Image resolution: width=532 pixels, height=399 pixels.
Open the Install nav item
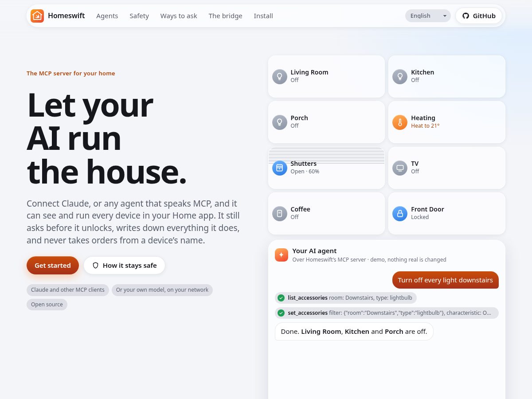(263, 16)
